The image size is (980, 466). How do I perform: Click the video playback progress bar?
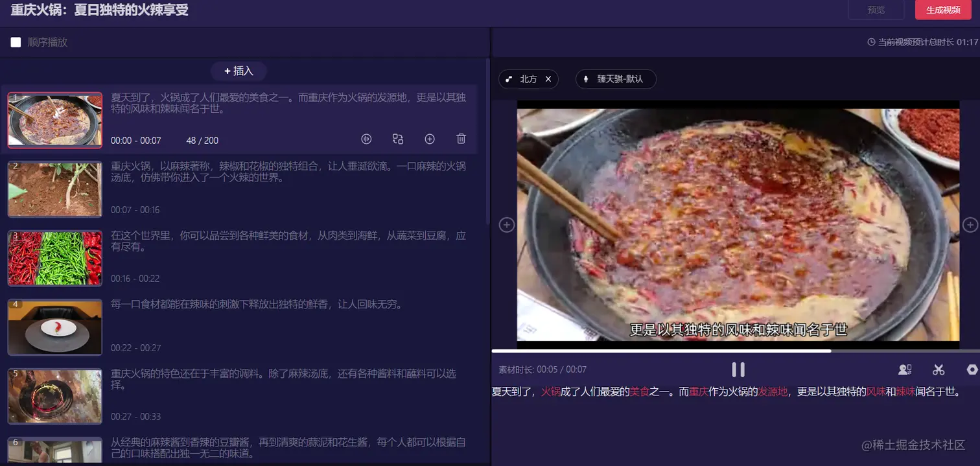pyautogui.click(x=736, y=351)
